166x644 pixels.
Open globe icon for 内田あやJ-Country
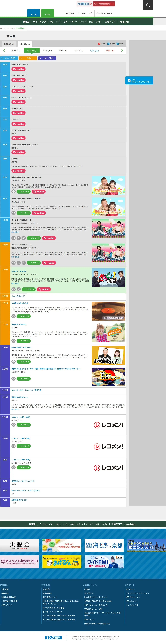pos(14,341)
